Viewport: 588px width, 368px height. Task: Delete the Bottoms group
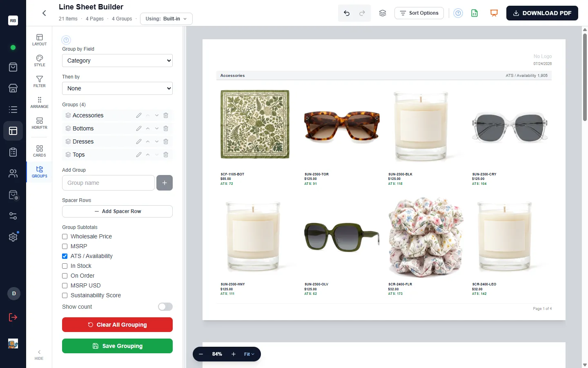click(166, 128)
